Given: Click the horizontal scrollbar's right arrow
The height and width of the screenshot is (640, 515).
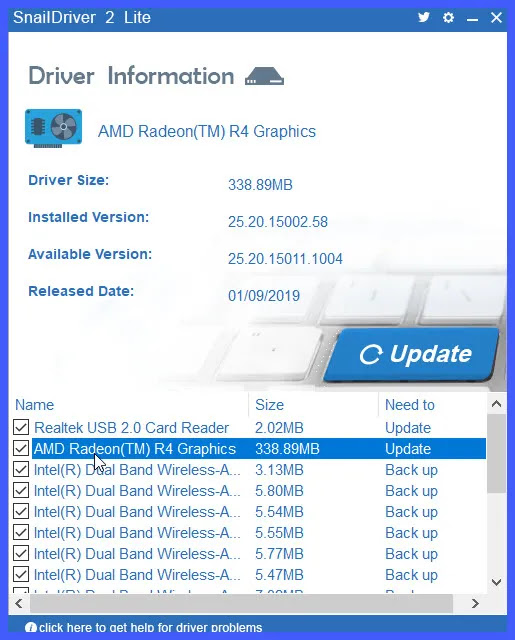Looking at the screenshot, I should (475, 603).
